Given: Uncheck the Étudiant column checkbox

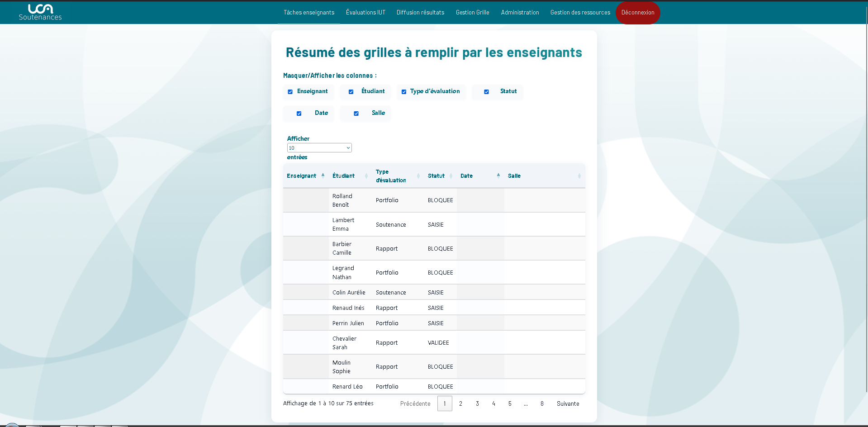Looking at the screenshot, I should click(351, 91).
